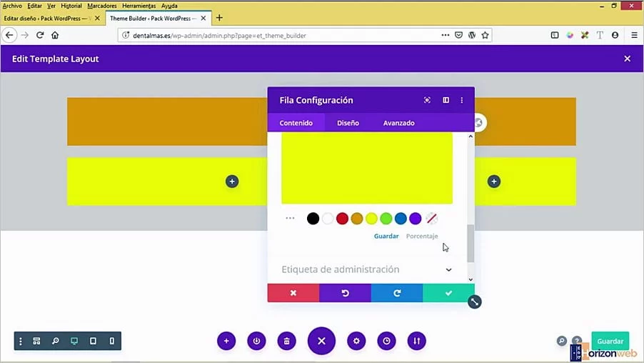Collapse the builder menu with the large X
644x363 pixels.
pos(321,341)
